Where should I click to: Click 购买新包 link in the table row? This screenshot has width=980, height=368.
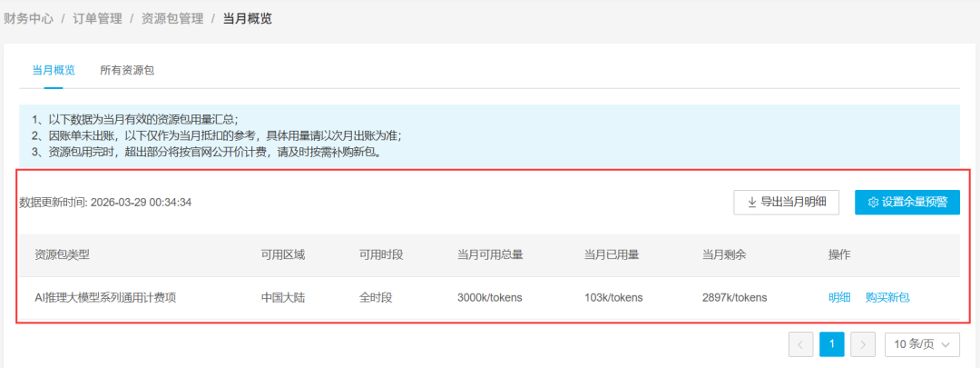point(887,297)
